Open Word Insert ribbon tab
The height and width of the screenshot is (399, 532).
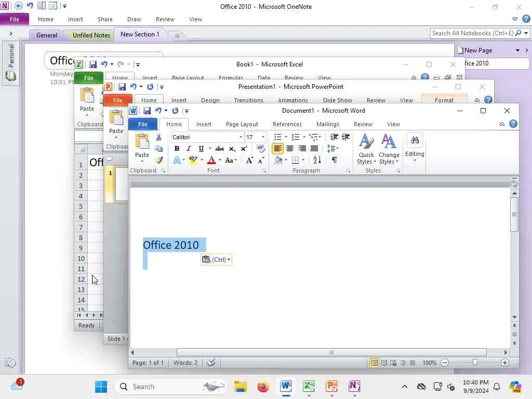point(204,124)
